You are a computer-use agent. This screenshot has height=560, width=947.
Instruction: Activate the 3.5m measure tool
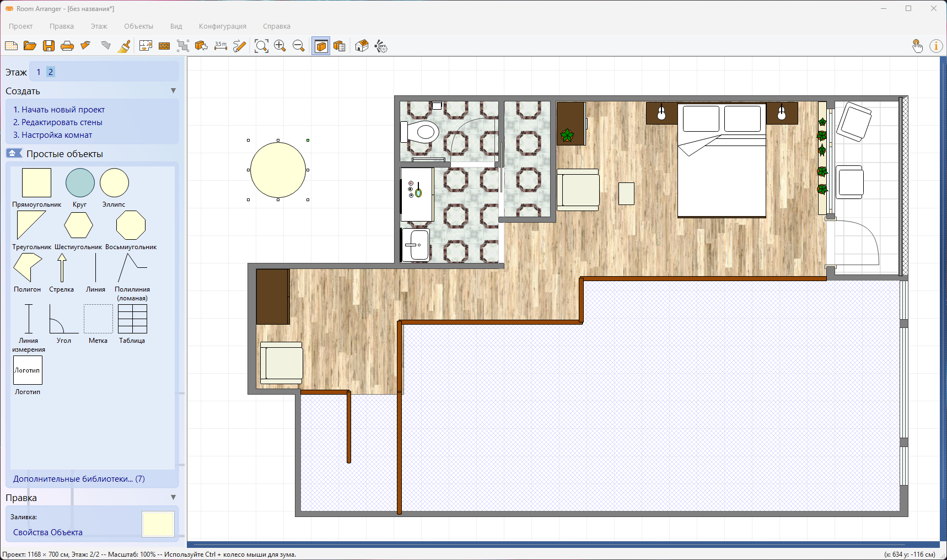[220, 46]
